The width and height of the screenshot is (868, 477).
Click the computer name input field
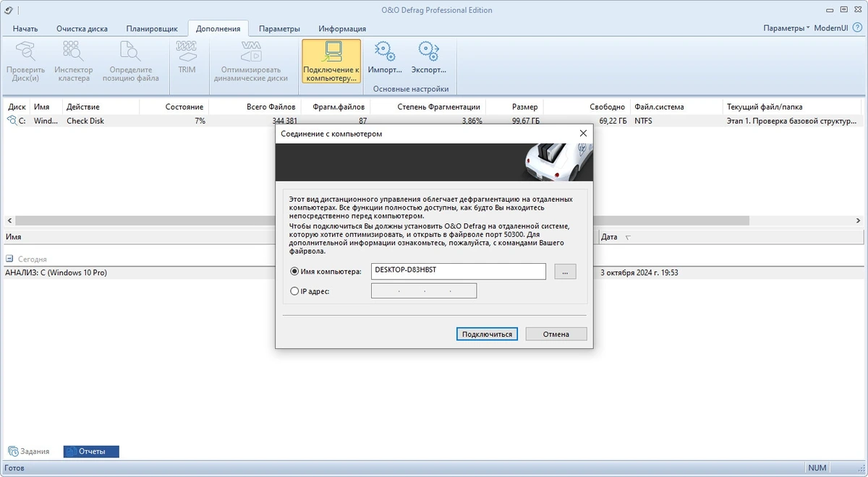click(458, 271)
